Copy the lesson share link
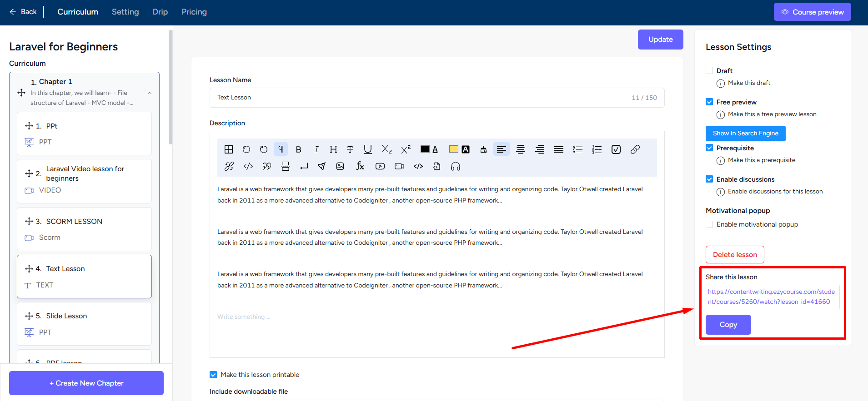Viewport: 868px width, 401px height. [x=728, y=325]
